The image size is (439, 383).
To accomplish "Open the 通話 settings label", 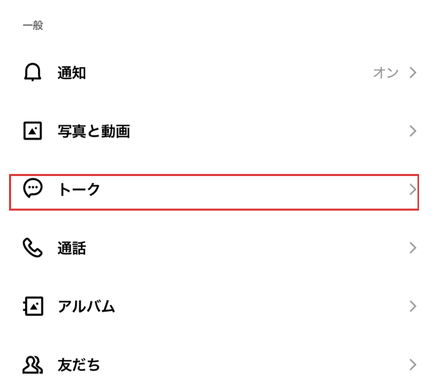I will click(72, 248).
